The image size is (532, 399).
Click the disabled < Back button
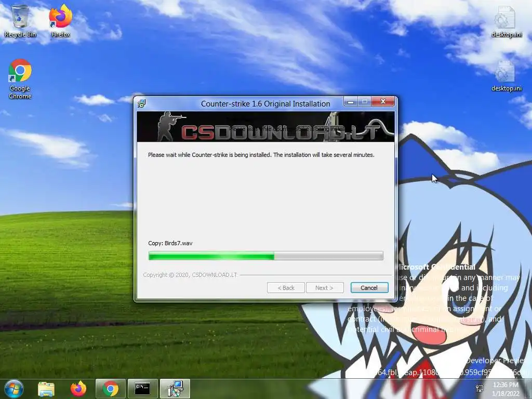coord(286,288)
